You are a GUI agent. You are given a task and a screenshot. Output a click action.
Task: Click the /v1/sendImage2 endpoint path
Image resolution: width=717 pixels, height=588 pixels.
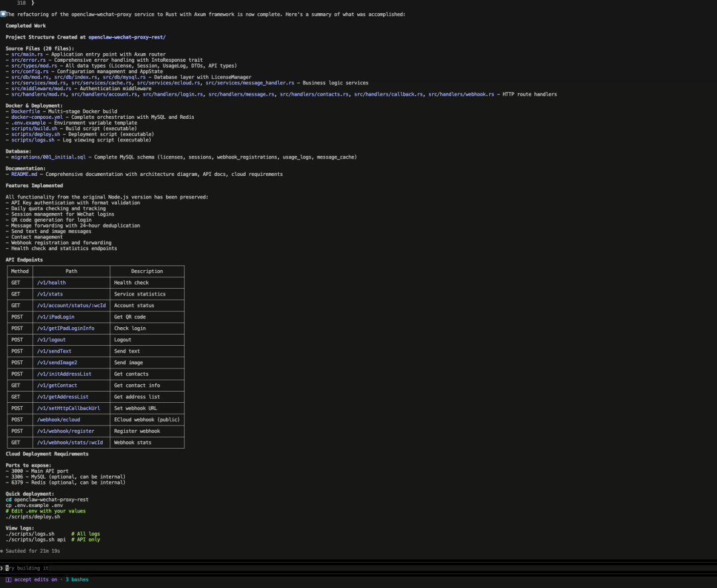[57, 362]
